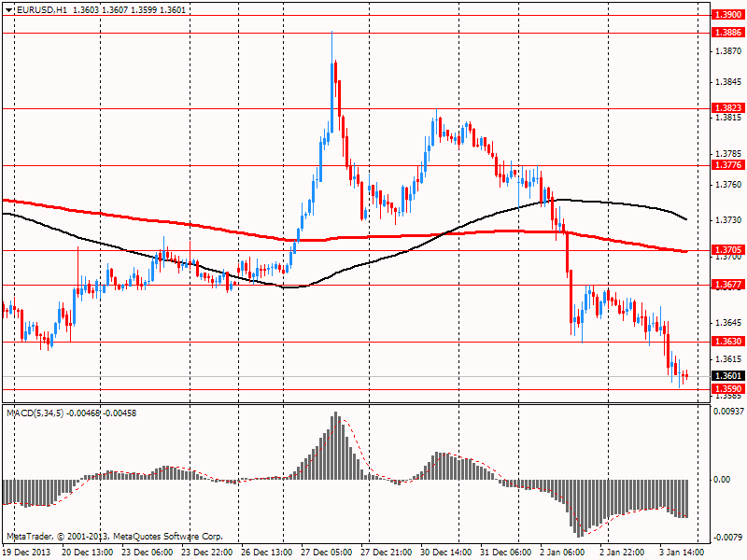The width and height of the screenshot is (747, 560).
Task: Click the 1.3760 price scale value
Action: click(x=728, y=184)
